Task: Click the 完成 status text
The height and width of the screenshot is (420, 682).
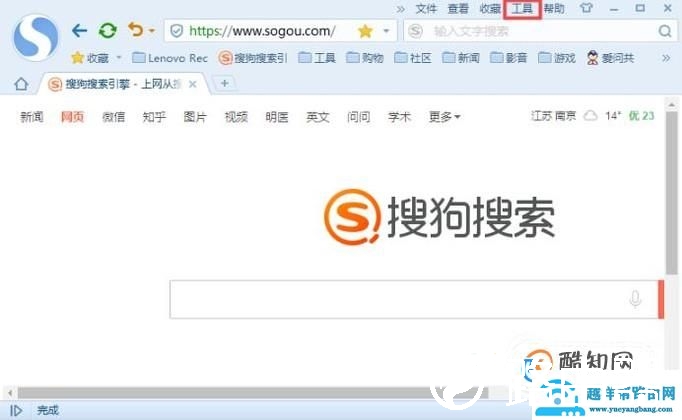Action: [48, 410]
